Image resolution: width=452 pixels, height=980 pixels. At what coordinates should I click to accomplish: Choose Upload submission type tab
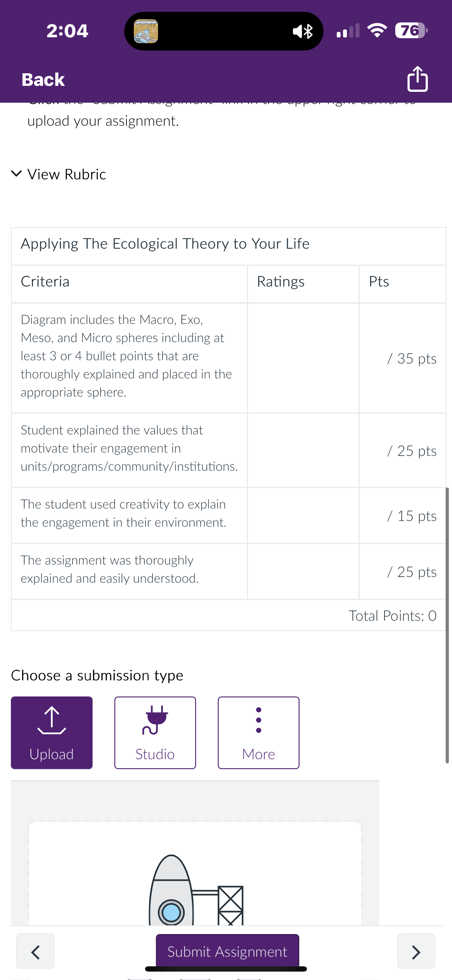click(x=52, y=732)
